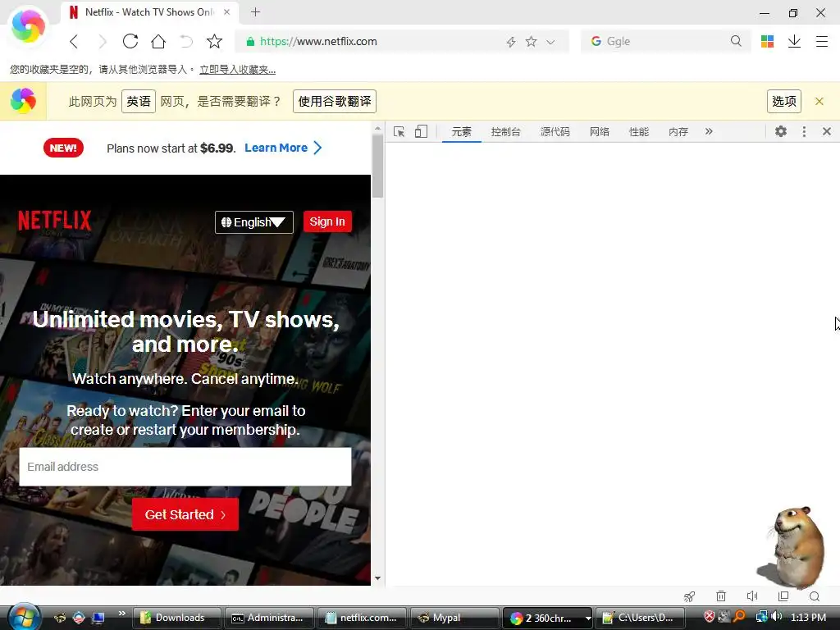Open the browser hamburger menu
The width and height of the screenshot is (840, 630).
[822, 41]
